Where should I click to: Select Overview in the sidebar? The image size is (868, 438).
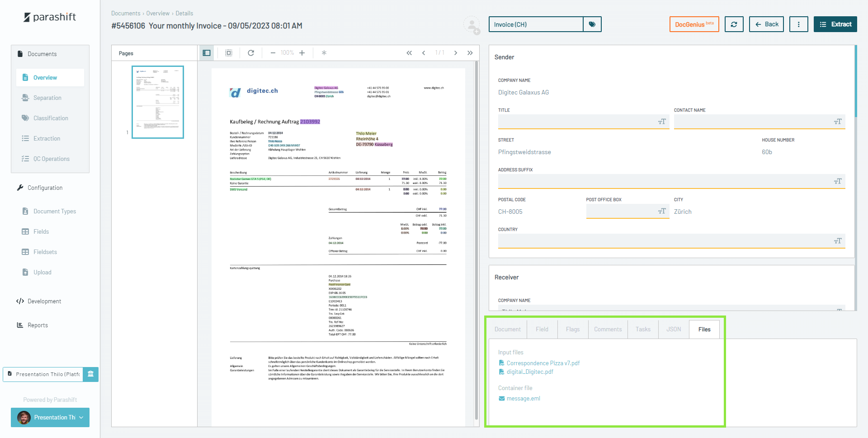pyautogui.click(x=50, y=77)
